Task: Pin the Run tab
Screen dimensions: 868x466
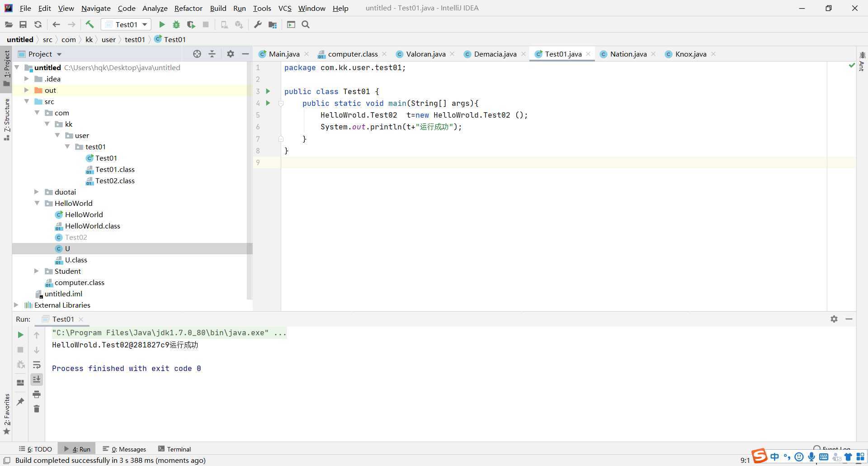Action: [x=20, y=401]
